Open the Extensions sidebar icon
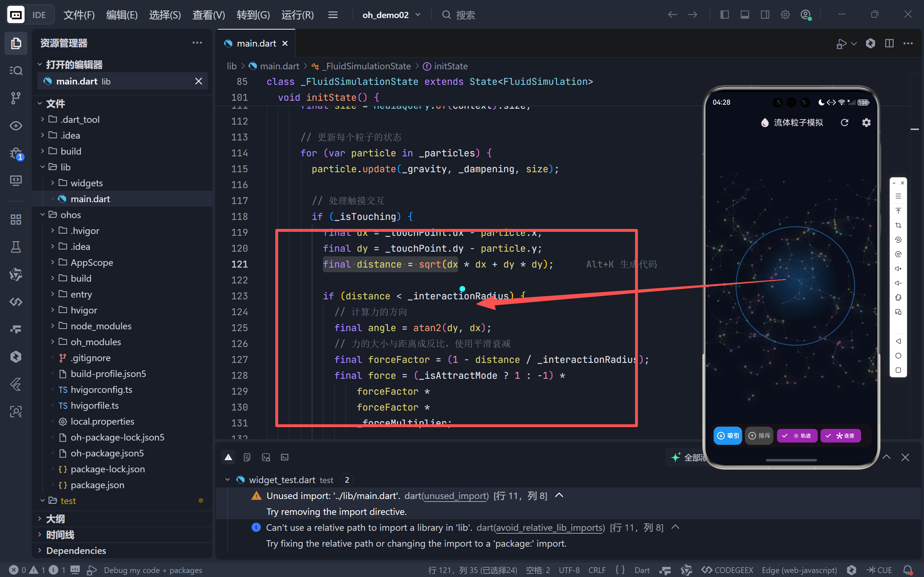The image size is (924, 577). click(x=16, y=220)
